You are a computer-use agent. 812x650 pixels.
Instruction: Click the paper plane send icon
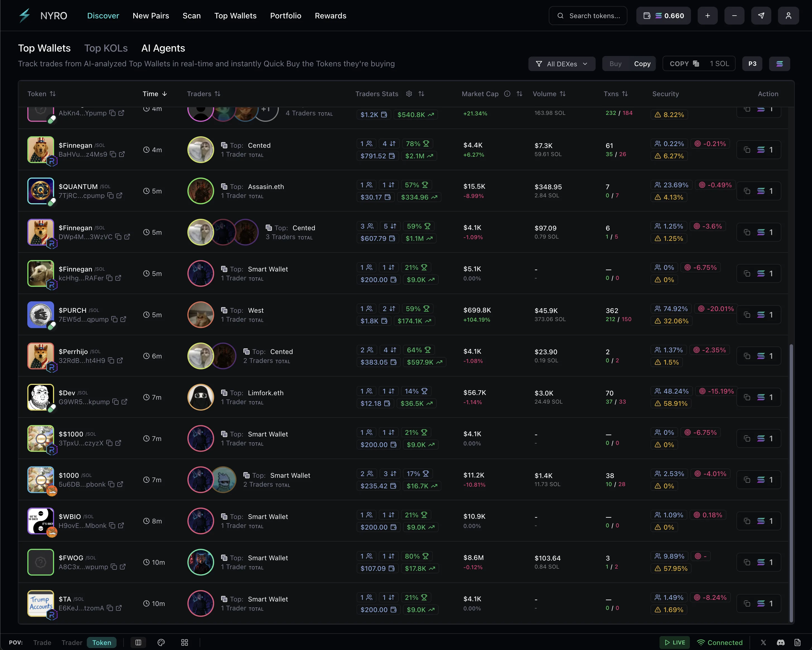(761, 15)
